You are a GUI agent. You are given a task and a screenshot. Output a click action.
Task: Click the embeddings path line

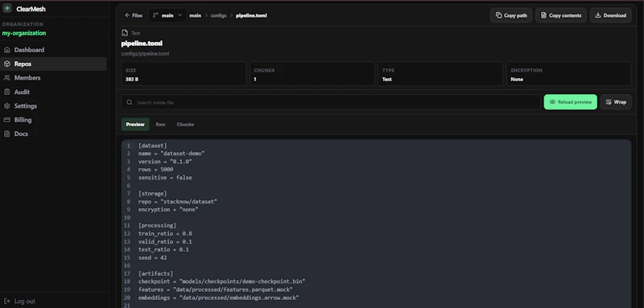pyautogui.click(x=218, y=298)
